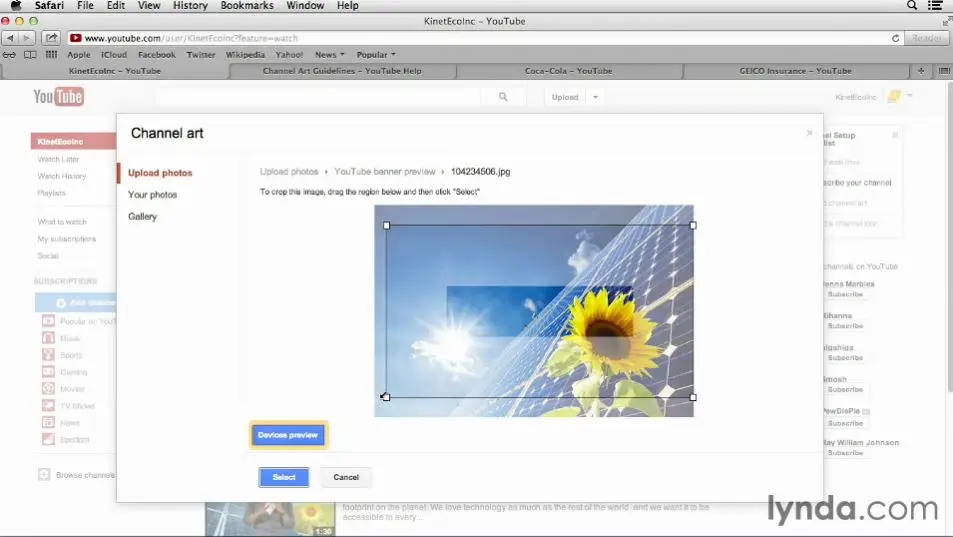The width and height of the screenshot is (953, 537).
Task: Click the Safari share button
Action: [51, 38]
